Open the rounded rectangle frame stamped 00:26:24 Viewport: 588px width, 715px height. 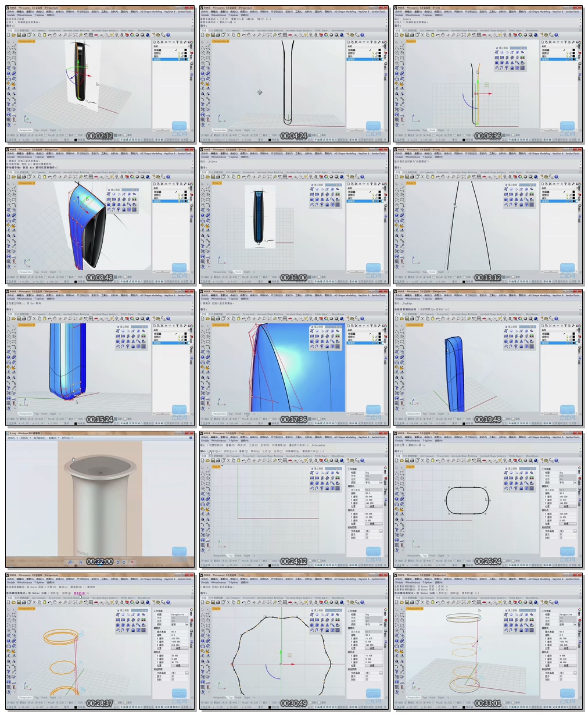pos(488,499)
